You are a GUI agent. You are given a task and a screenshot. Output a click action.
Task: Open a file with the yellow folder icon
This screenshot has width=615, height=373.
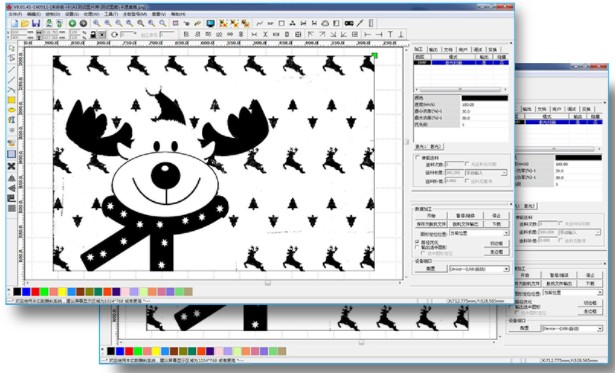25,24
